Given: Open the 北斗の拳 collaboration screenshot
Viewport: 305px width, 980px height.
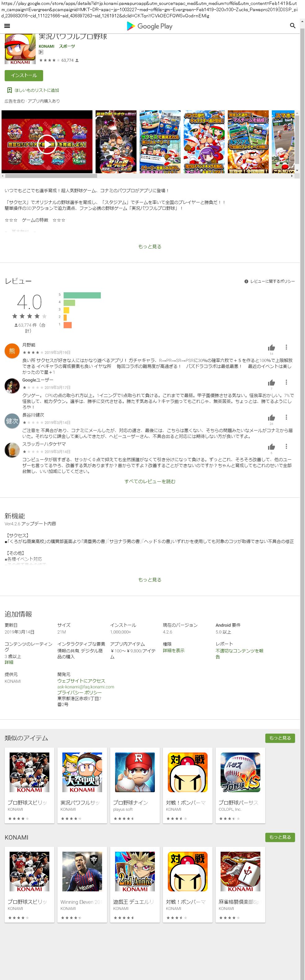Looking at the screenshot, I should [x=116, y=142].
